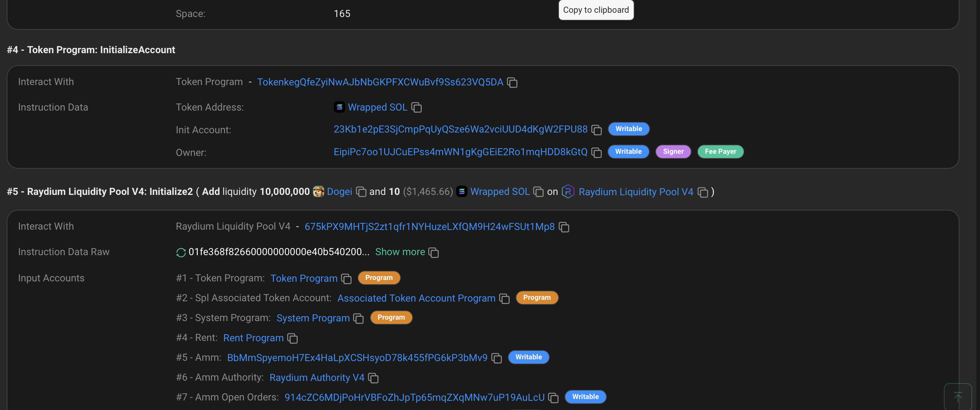
Task: Click Program badge next to System Program
Action: click(391, 318)
